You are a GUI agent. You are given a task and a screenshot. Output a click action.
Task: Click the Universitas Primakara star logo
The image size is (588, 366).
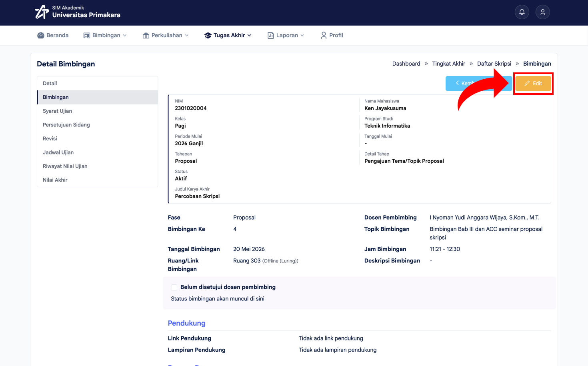(42, 12)
